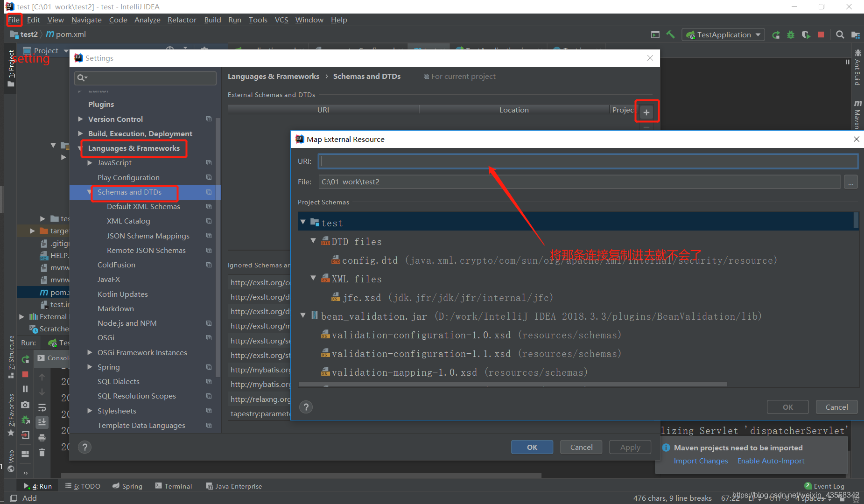Viewport: 864px width, 504px height.
Task: Expand OSGi Framework Instances node
Action: click(x=90, y=352)
